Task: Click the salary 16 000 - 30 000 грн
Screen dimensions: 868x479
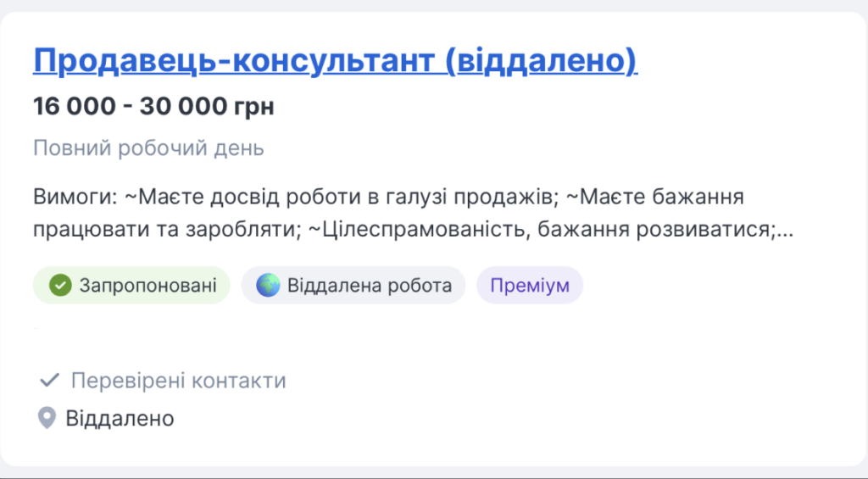Action: (x=153, y=107)
